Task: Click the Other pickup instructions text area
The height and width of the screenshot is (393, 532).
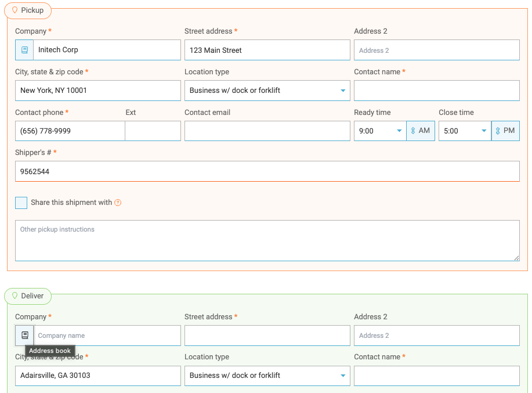Action: click(x=267, y=240)
